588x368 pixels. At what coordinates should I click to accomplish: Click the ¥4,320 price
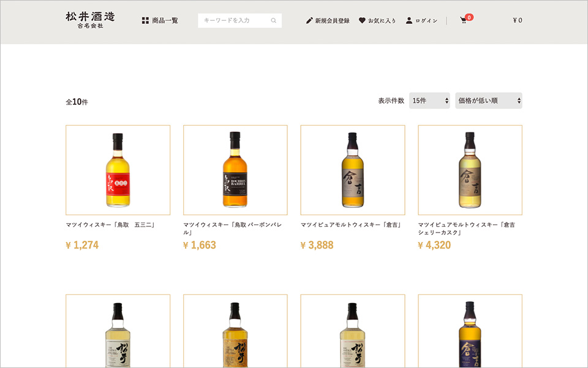(x=434, y=245)
